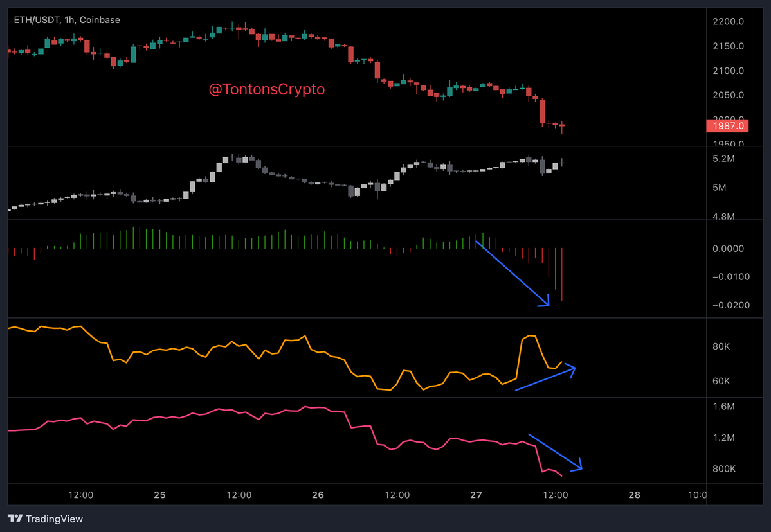Click the 1.6M axis label

[723, 406]
